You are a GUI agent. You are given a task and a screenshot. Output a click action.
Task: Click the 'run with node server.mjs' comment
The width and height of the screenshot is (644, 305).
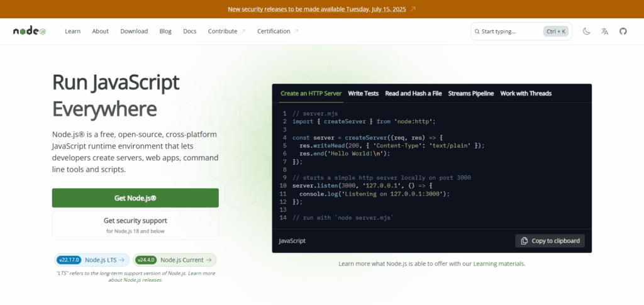coord(343,218)
